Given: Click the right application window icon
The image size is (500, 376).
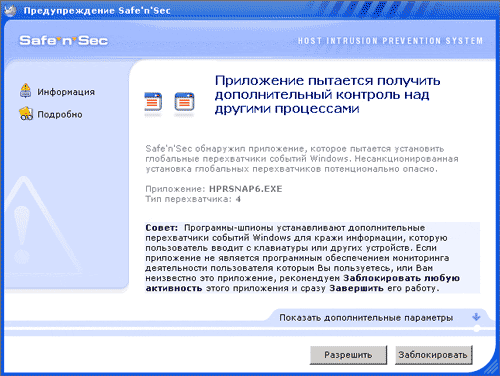Looking at the screenshot, I should coord(184,102).
